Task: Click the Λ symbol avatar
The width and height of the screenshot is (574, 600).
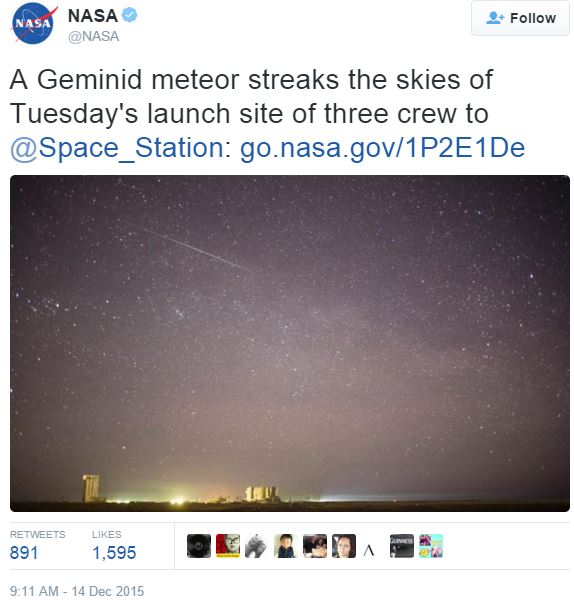Action: [x=369, y=549]
